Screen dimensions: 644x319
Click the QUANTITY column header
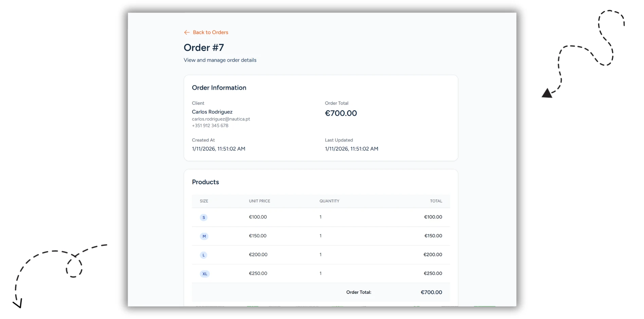[329, 201]
